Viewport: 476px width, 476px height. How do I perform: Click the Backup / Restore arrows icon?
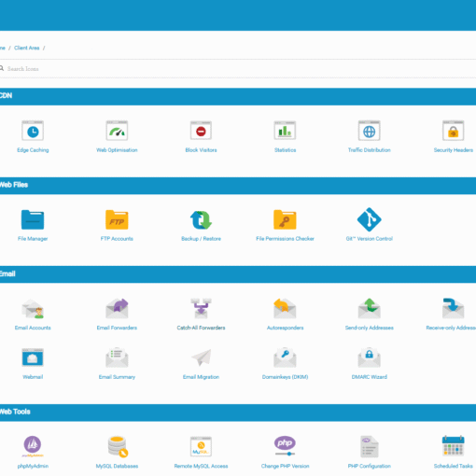[x=201, y=219]
